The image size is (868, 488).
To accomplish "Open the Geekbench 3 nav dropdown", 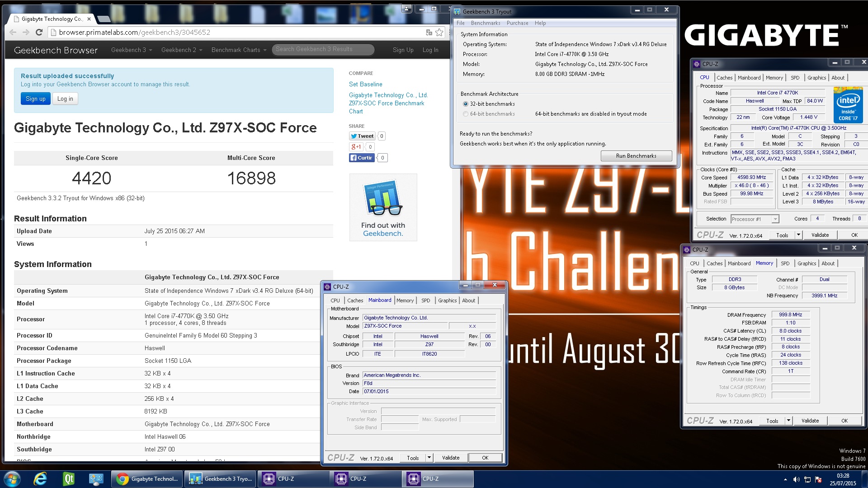I will tap(132, 50).
